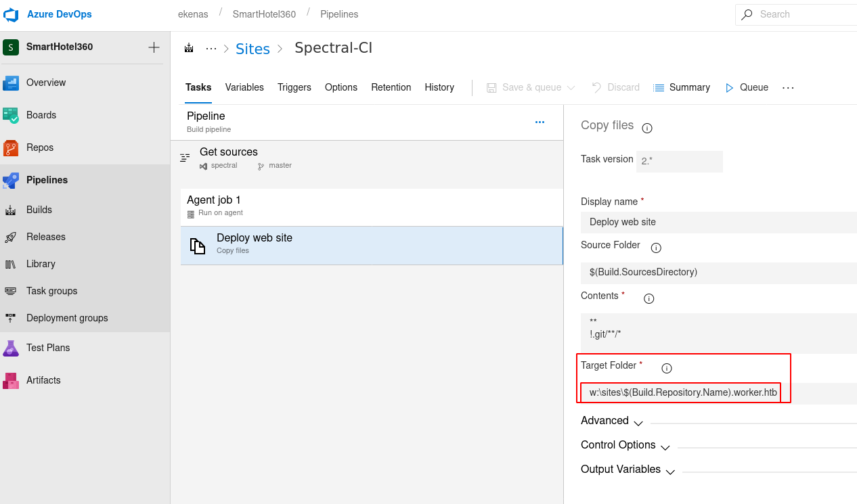Click the ekenas breadcrumb link
Image resolution: width=857 pixels, height=504 pixels.
pyautogui.click(x=193, y=14)
